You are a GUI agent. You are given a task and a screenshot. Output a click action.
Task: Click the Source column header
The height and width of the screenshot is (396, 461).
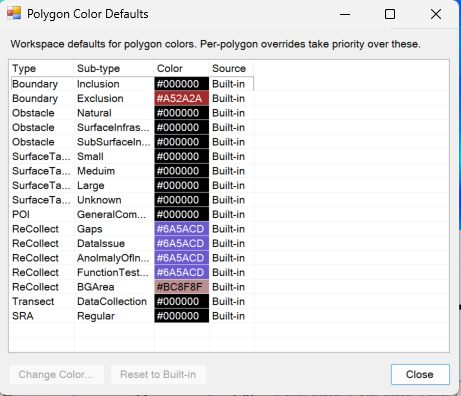tap(231, 68)
